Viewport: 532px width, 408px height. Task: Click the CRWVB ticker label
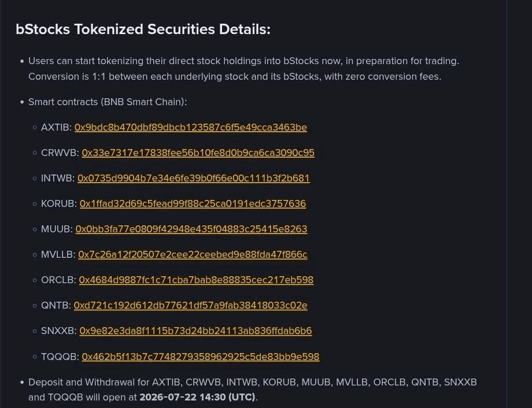coord(60,153)
